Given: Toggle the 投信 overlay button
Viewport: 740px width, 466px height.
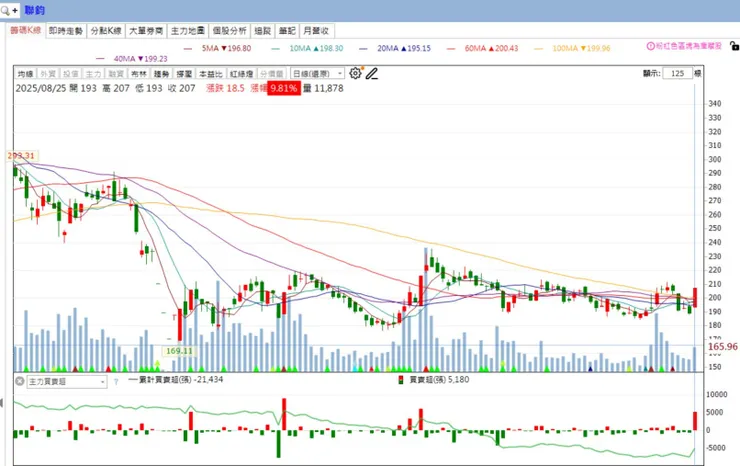Looking at the screenshot, I should [70, 74].
